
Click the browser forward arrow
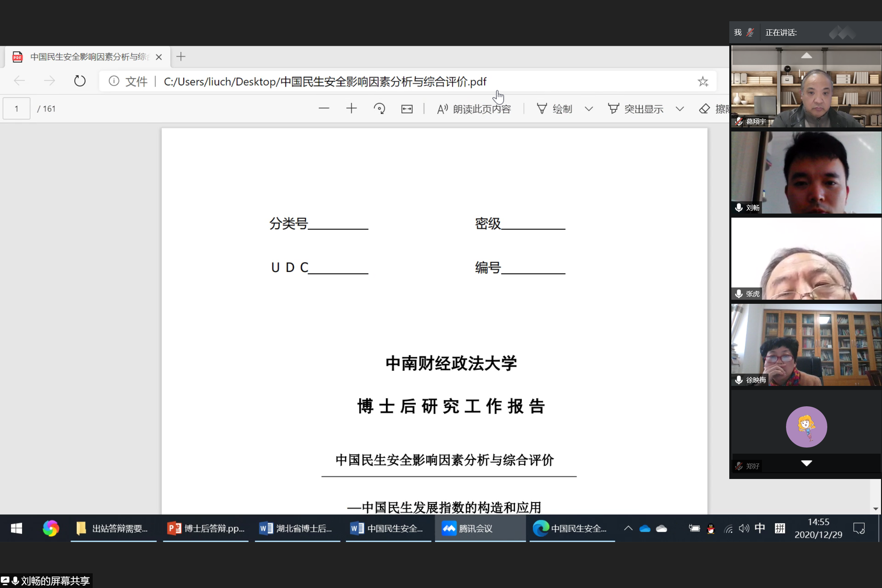point(49,81)
